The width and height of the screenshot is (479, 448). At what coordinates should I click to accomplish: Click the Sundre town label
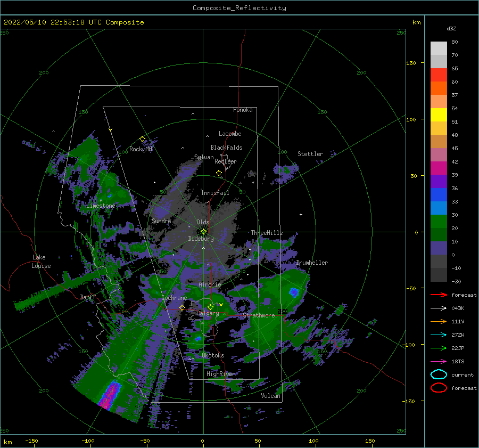(161, 221)
